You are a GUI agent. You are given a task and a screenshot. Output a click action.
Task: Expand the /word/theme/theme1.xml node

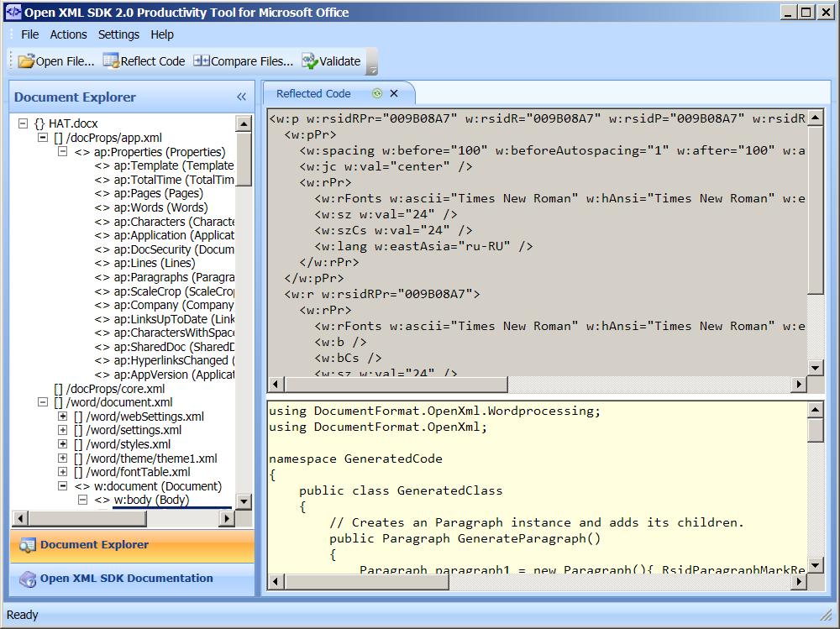(x=63, y=458)
